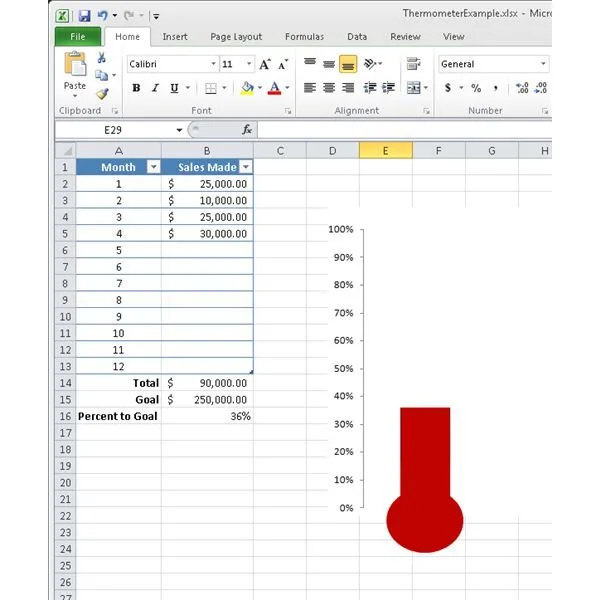Expand the Paste options arrow
The height and width of the screenshot is (600, 600).
coord(75,96)
